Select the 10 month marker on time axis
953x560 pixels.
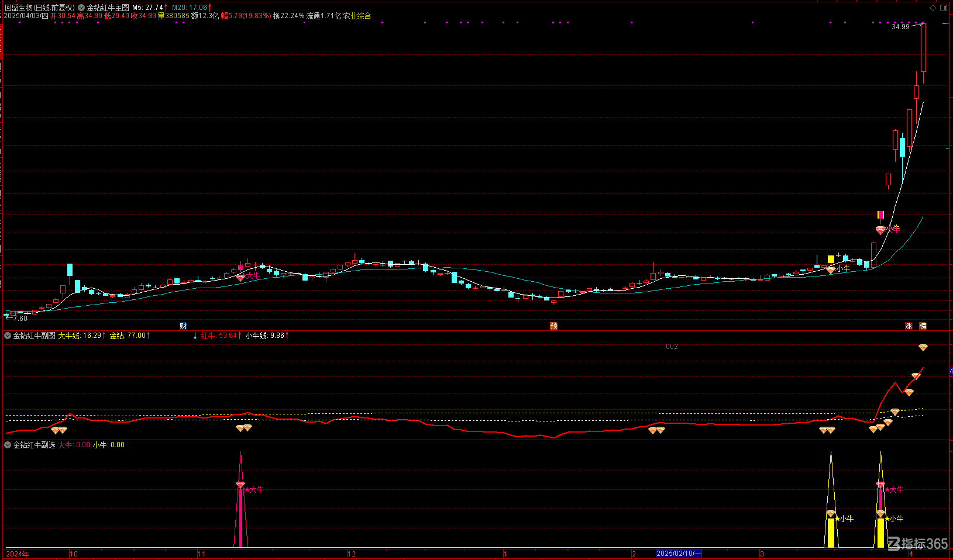coord(74,554)
